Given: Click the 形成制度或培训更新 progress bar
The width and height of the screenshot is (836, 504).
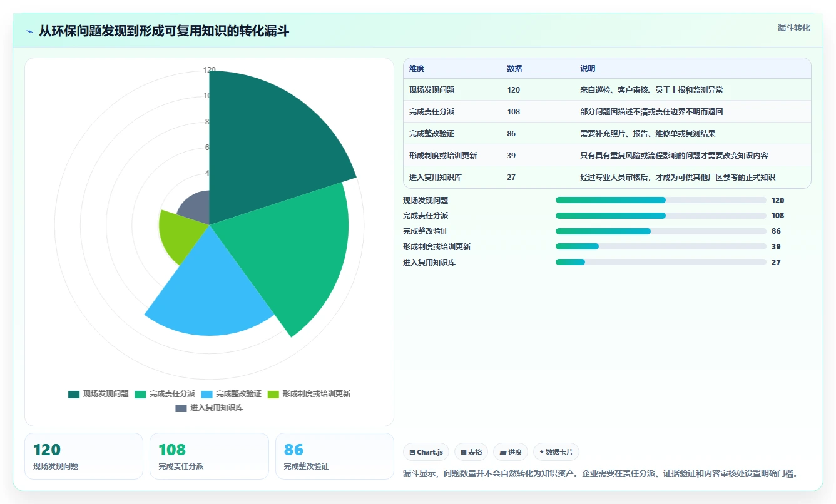Looking at the screenshot, I should 661,247.
